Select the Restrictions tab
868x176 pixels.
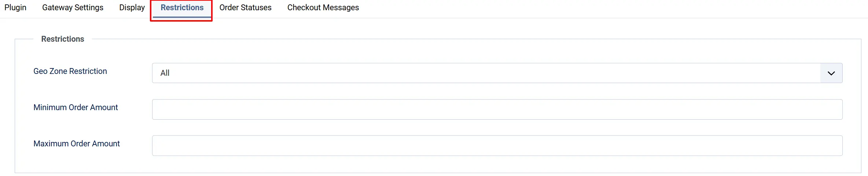(182, 8)
